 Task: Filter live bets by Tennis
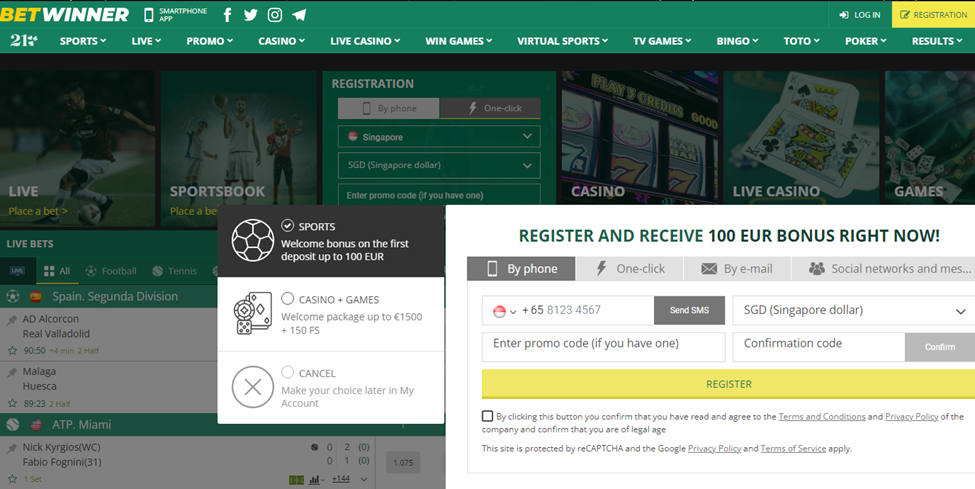174,271
